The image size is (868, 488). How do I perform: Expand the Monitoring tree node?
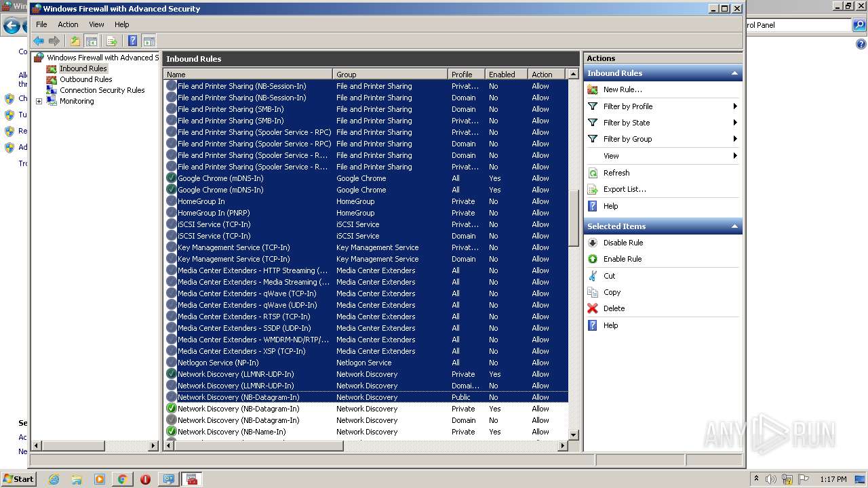39,101
